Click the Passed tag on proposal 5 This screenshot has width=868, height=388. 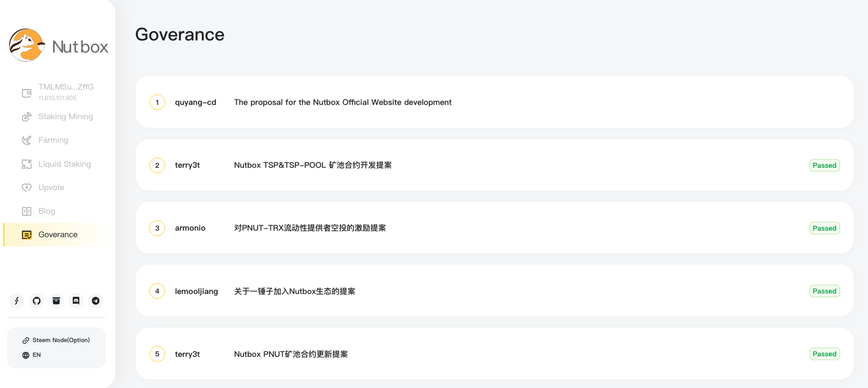pyautogui.click(x=824, y=354)
